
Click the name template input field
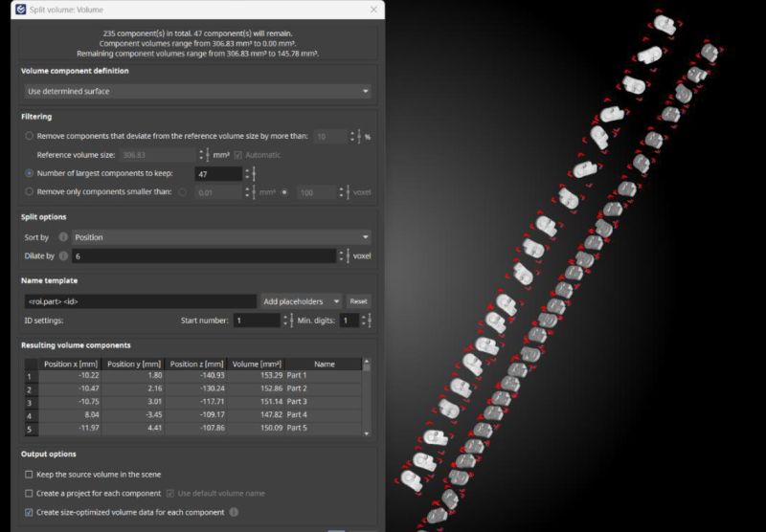pos(139,301)
